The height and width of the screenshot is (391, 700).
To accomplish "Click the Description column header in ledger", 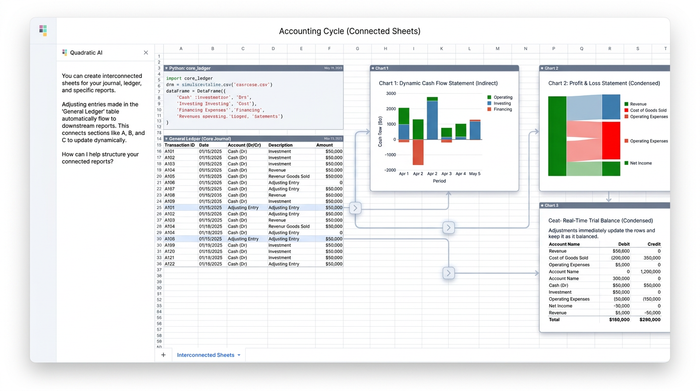I will [x=280, y=145].
